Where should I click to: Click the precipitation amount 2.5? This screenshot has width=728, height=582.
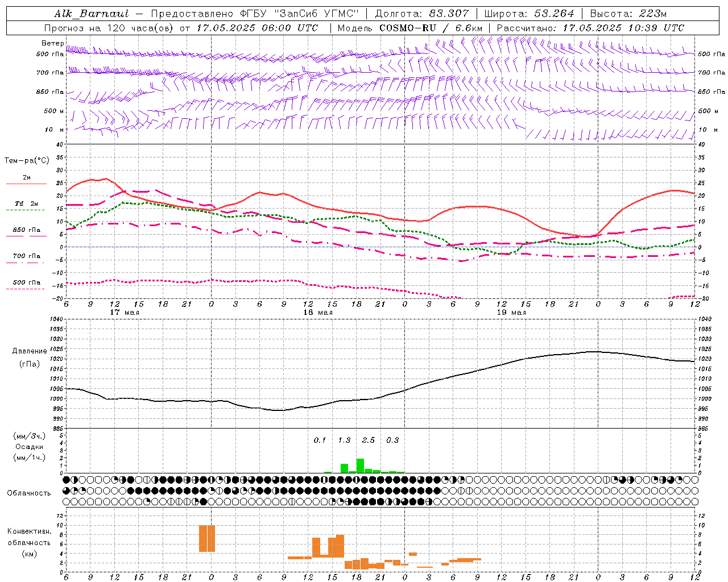pyautogui.click(x=368, y=440)
